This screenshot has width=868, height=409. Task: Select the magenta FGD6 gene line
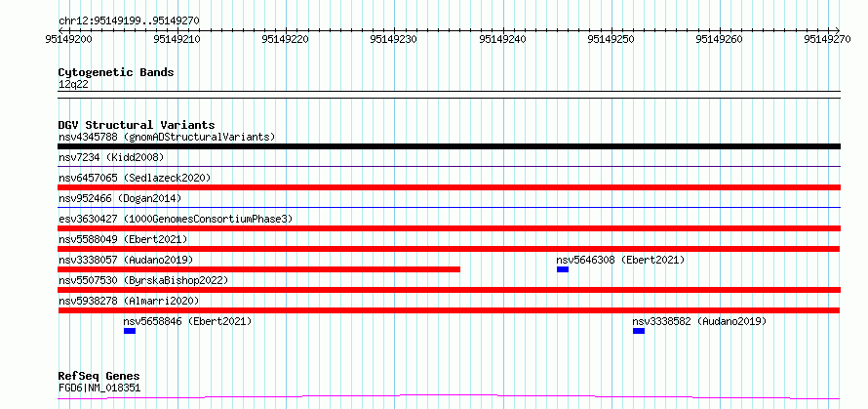(x=450, y=397)
